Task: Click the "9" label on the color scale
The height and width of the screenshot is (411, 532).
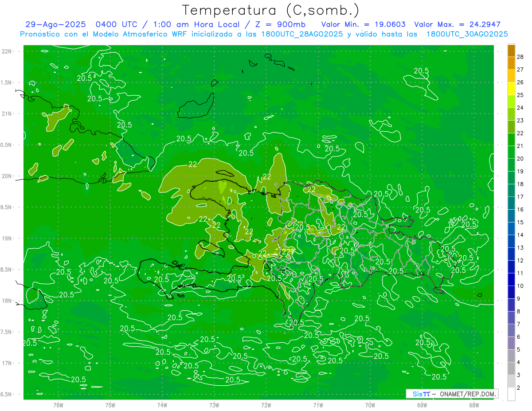Action: tap(519, 298)
